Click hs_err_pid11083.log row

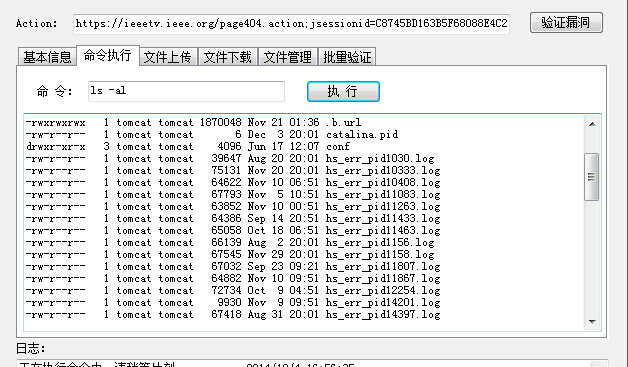pyautogui.click(x=233, y=194)
